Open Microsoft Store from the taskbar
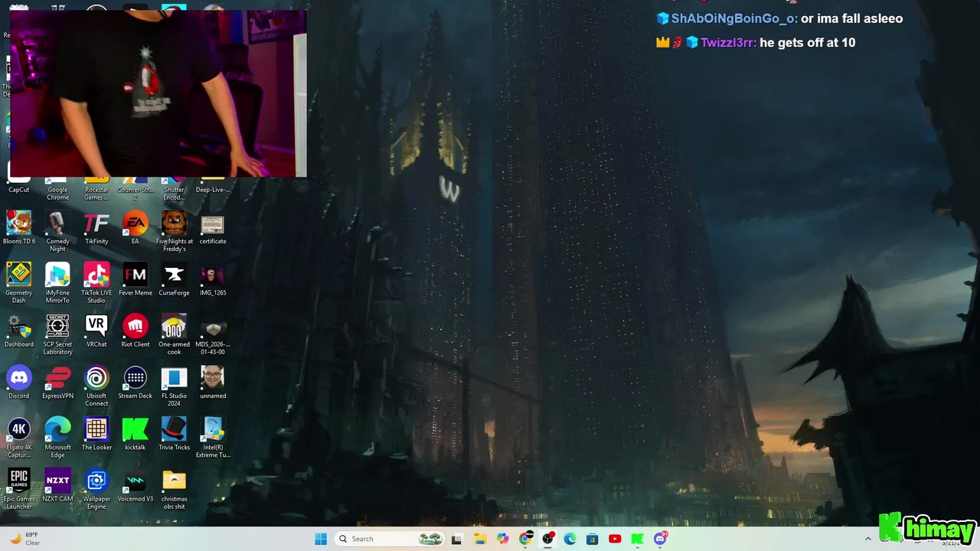Image resolution: width=980 pixels, height=551 pixels. pos(592,539)
